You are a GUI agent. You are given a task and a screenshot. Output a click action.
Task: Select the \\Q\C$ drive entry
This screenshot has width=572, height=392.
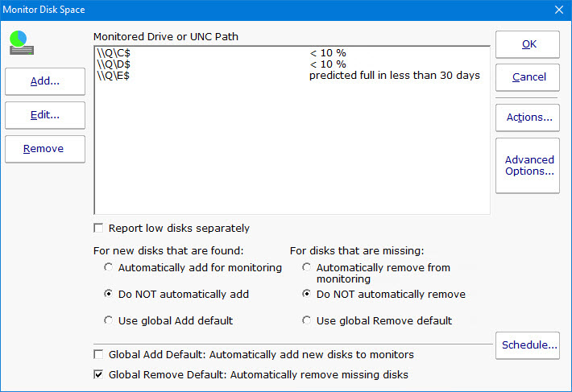[113, 53]
